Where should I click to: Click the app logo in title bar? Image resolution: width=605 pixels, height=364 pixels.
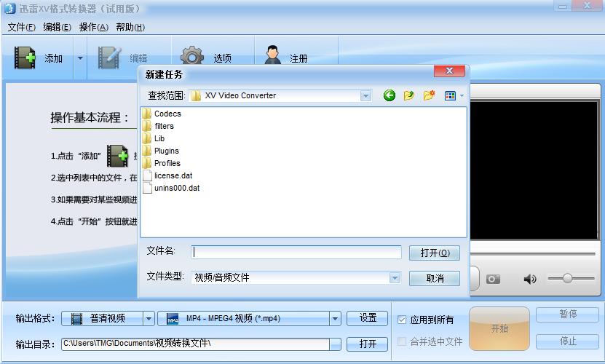coord(9,8)
